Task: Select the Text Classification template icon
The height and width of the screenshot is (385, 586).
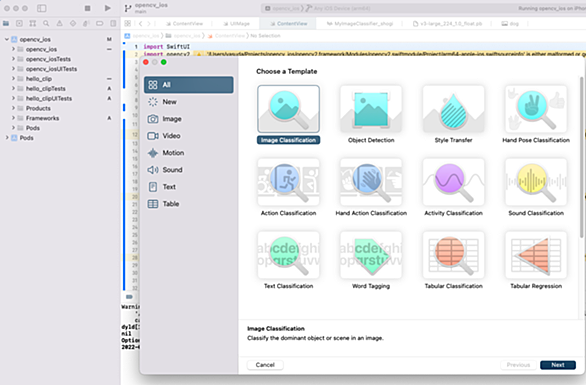Action: click(x=288, y=255)
